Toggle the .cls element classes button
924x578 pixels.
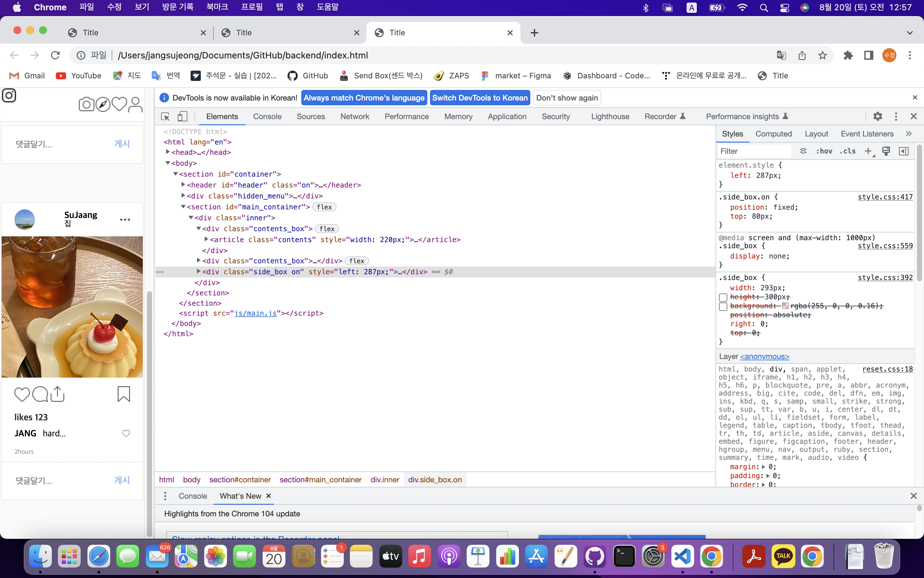[848, 151]
